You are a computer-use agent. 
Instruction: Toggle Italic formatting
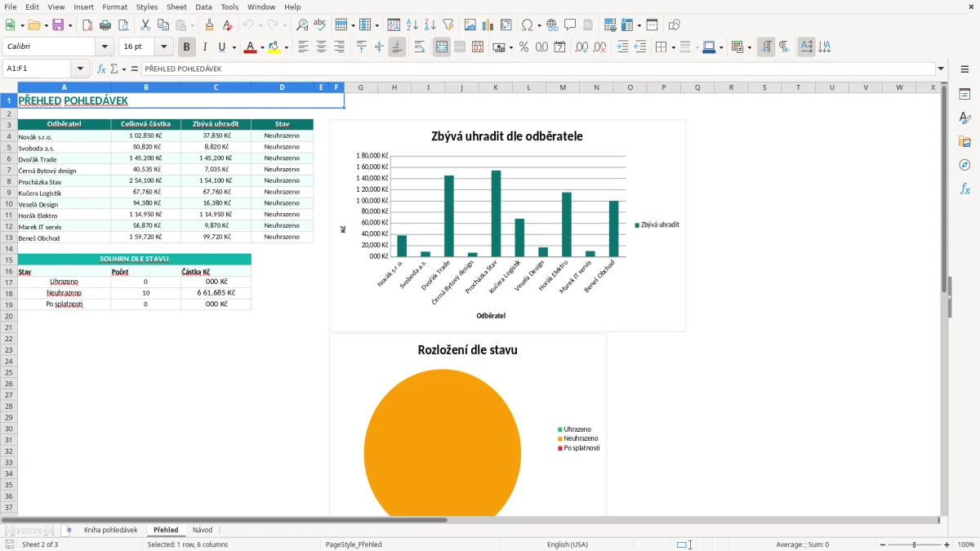(205, 47)
